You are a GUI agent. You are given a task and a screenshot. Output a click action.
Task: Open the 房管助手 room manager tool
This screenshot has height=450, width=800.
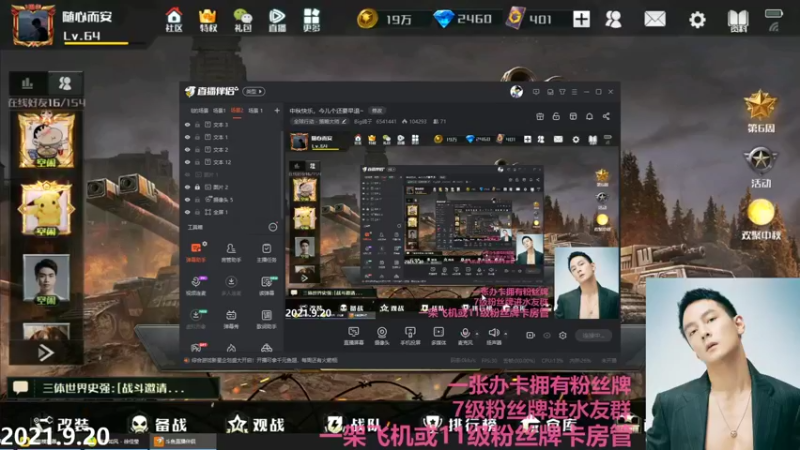(x=231, y=253)
